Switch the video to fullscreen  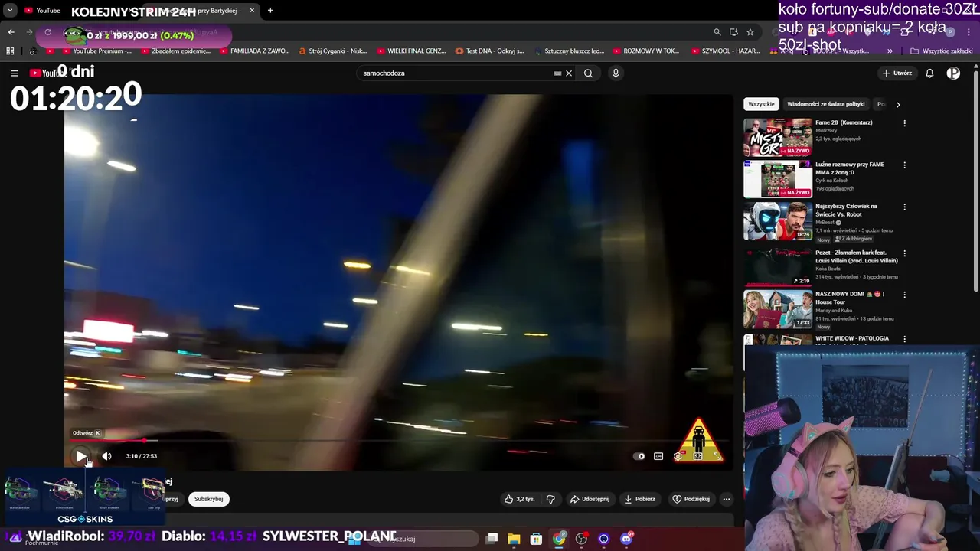716,456
